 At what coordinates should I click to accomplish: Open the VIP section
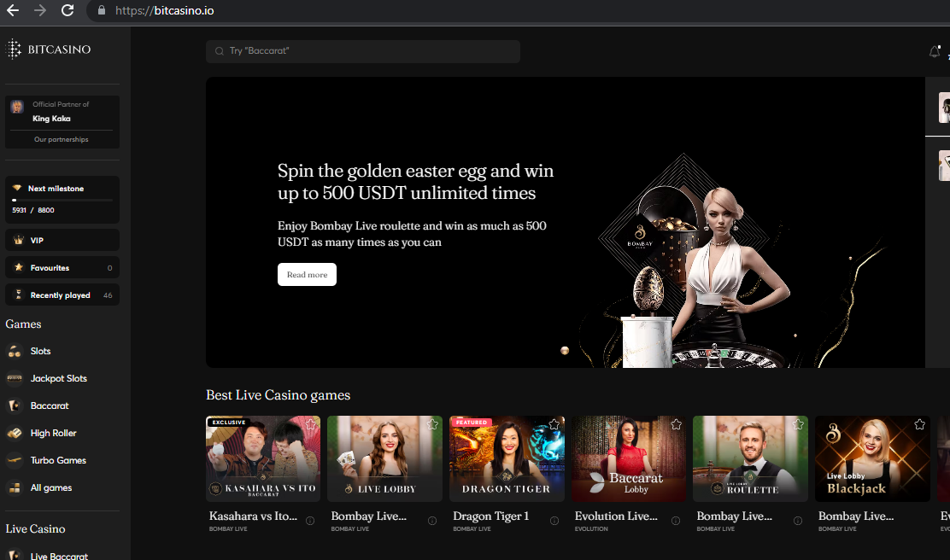pyautogui.click(x=62, y=241)
